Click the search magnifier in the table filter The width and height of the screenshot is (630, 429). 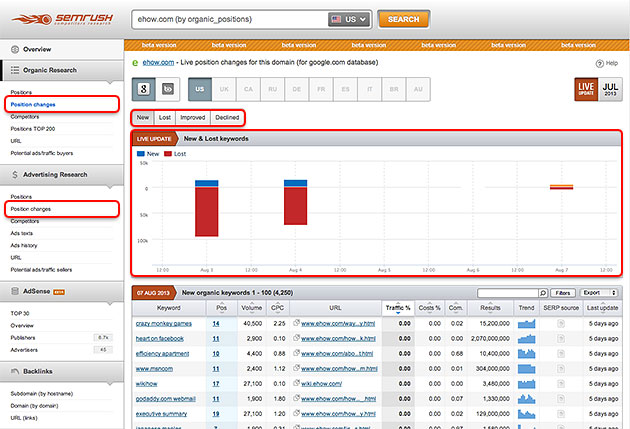[543, 293]
